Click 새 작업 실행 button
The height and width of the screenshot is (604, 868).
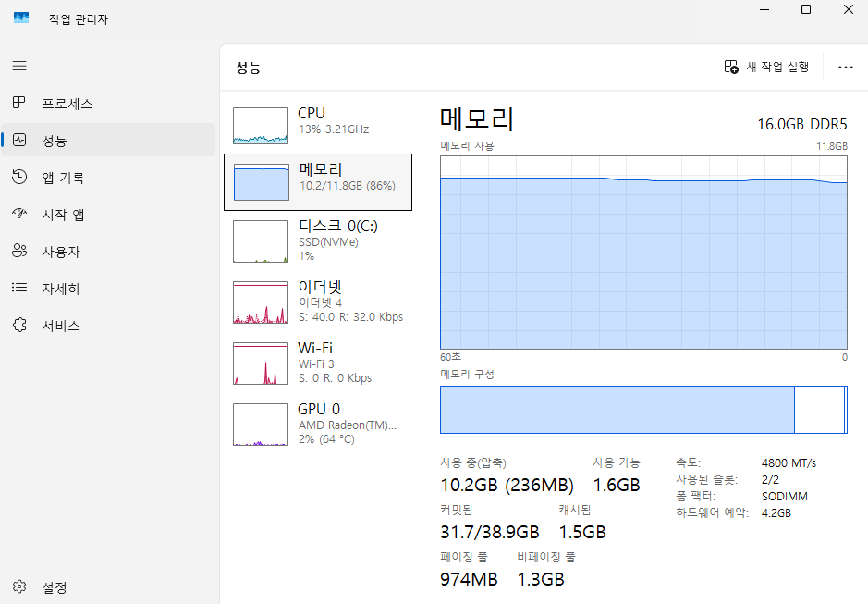tap(766, 67)
